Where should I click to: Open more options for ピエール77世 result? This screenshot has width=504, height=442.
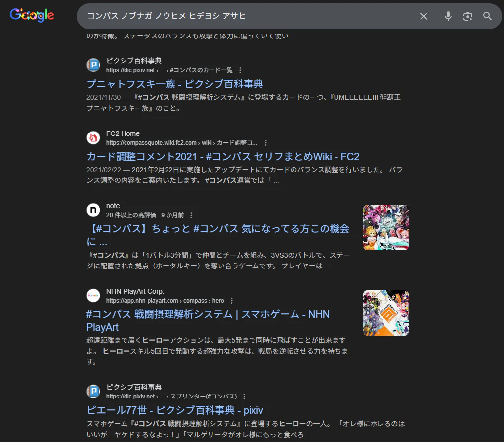pos(244,397)
